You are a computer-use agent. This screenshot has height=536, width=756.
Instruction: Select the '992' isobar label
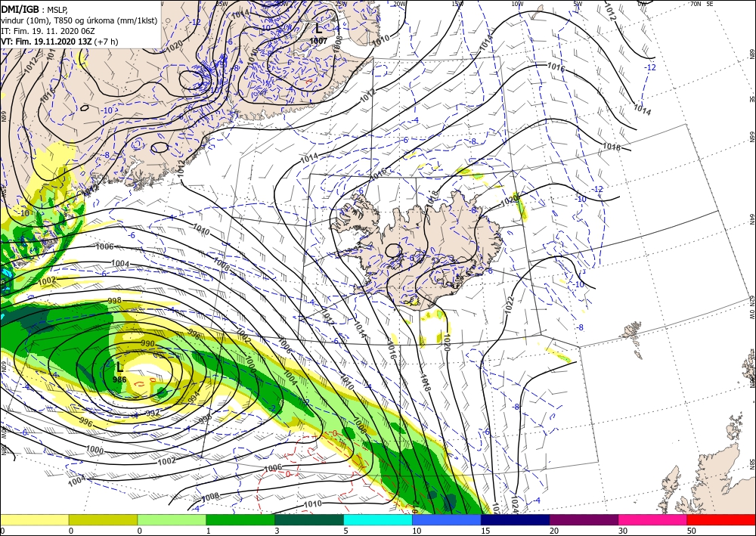pyautogui.click(x=153, y=413)
